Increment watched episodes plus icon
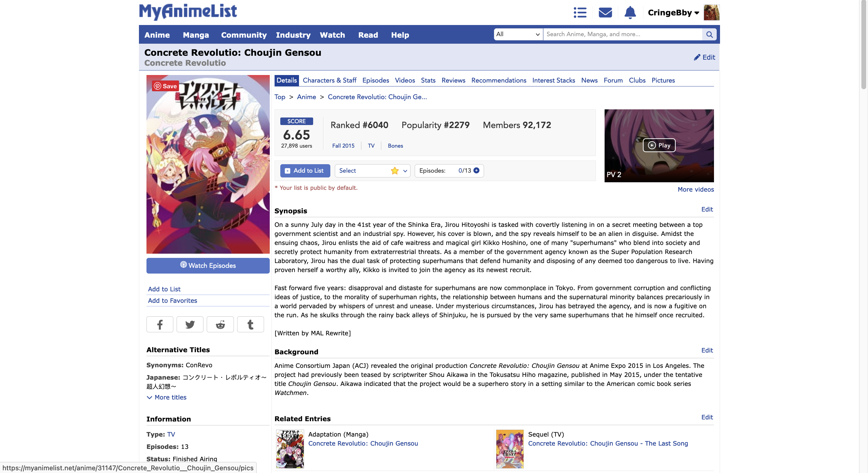The height and width of the screenshot is (473, 868). tap(476, 171)
